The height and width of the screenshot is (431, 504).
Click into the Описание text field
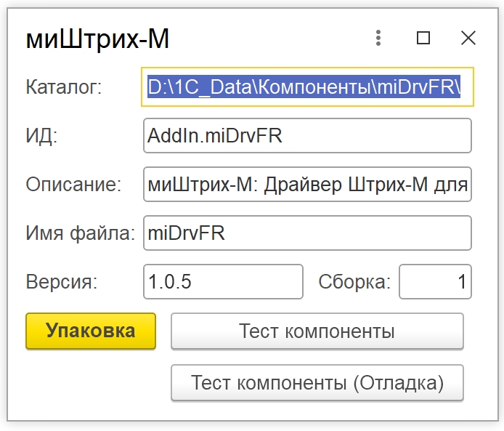[x=308, y=185]
